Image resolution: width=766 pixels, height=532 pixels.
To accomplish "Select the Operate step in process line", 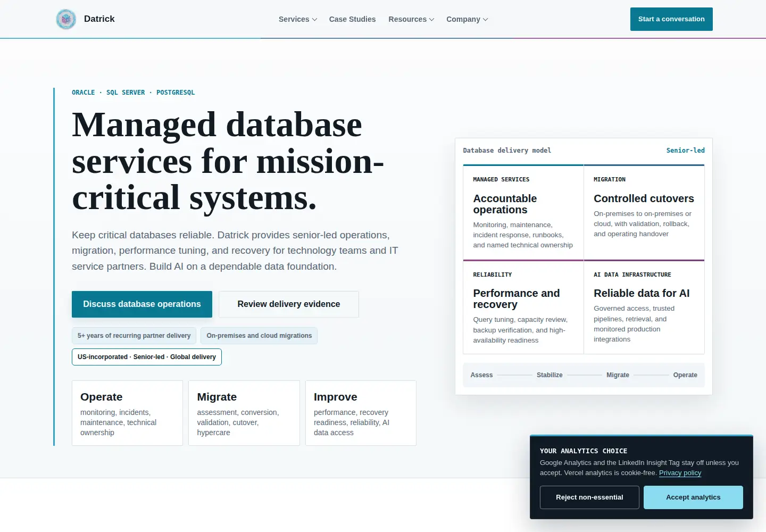I will click(x=685, y=375).
